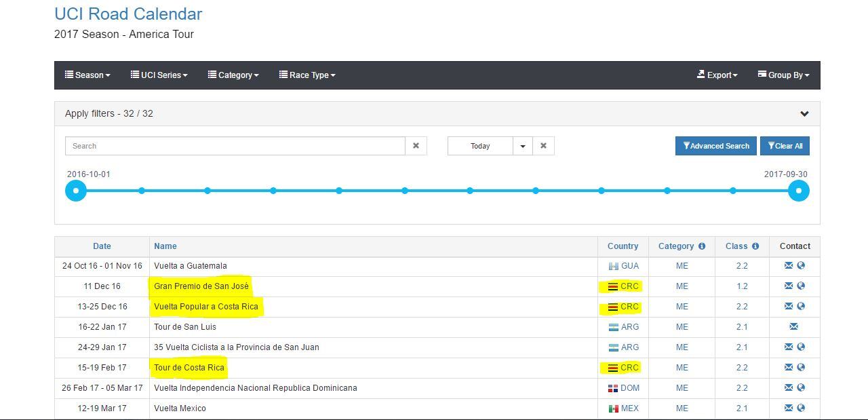Click the globe website icon for Tour de Costa Rica
The image size is (868, 420).
(801, 368)
